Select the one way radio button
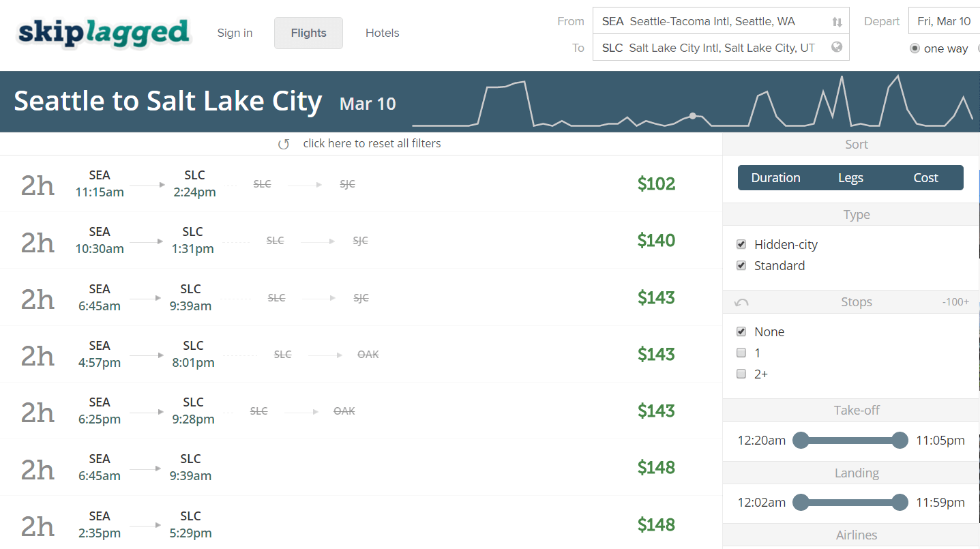 (x=915, y=48)
